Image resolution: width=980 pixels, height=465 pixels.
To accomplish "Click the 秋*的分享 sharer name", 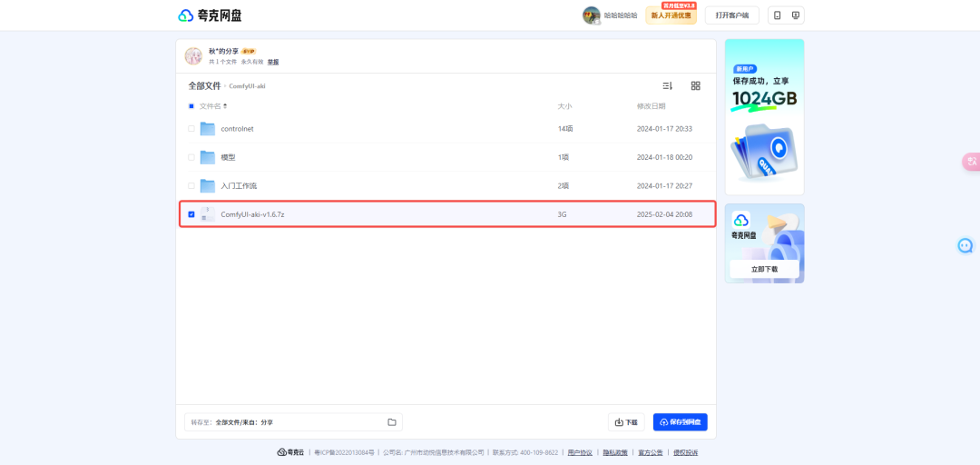I will coord(224,52).
